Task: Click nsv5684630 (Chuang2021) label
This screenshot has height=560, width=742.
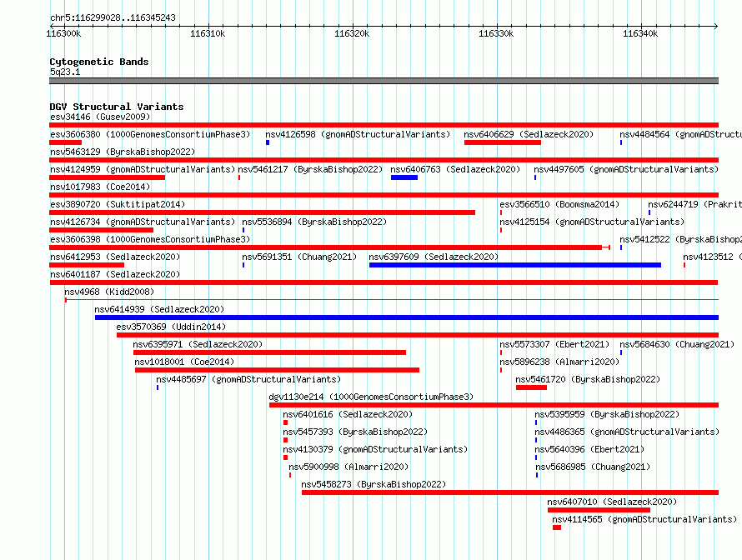Action: point(677,344)
